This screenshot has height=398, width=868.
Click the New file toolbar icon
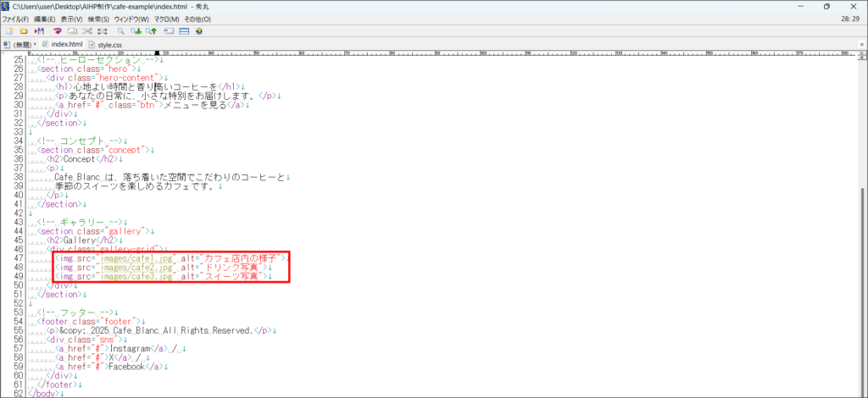click(x=8, y=30)
